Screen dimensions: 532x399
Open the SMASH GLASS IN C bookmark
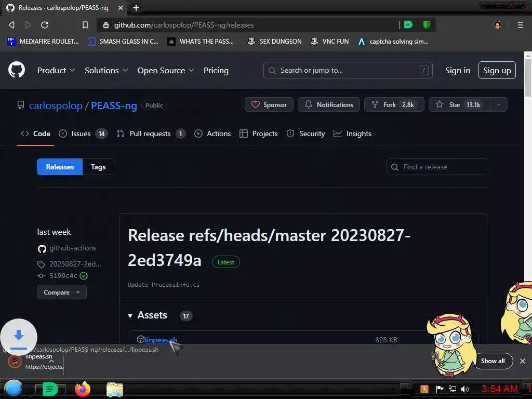point(123,42)
